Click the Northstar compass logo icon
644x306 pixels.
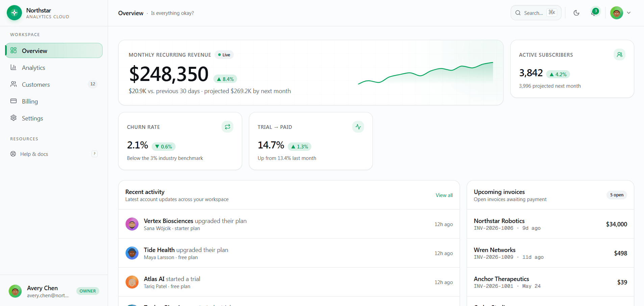click(14, 13)
